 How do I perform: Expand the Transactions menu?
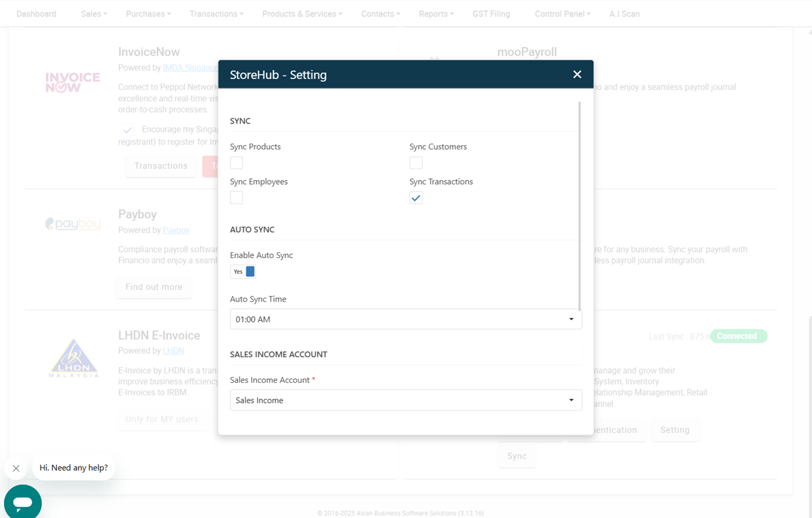pyautogui.click(x=216, y=14)
